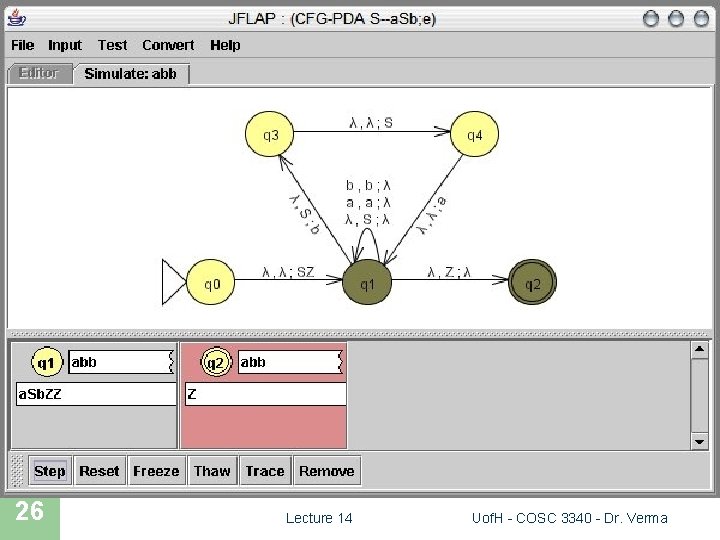Open the Help menu
This screenshot has height=540, width=720.
(x=225, y=45)
